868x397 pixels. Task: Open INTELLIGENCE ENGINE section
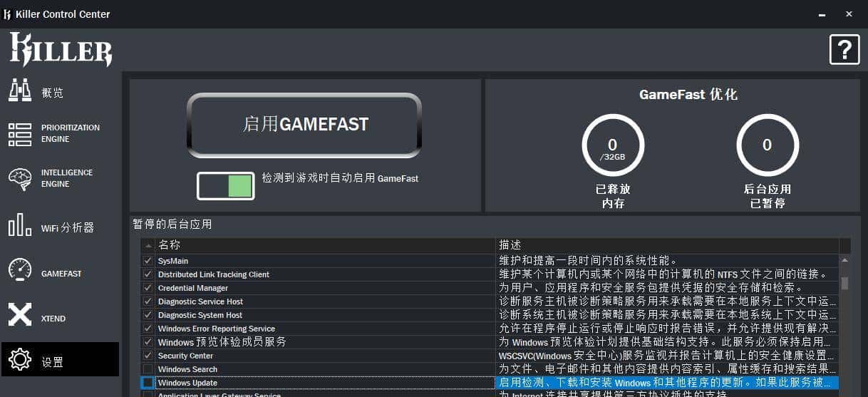coord(67,178)
